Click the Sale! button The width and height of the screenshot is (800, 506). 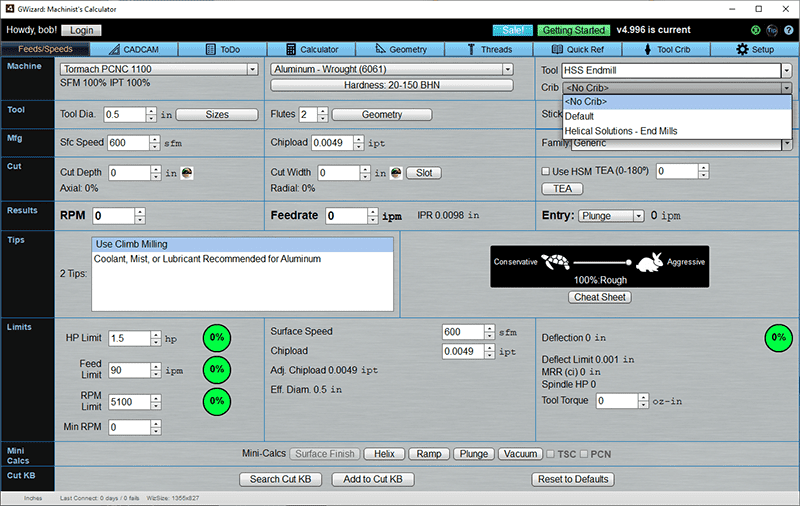click(512, 31)
